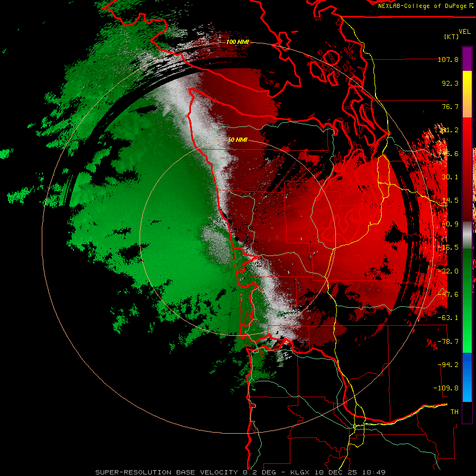
Task: Select the 92.3 scale value
Action: point(450,83)
